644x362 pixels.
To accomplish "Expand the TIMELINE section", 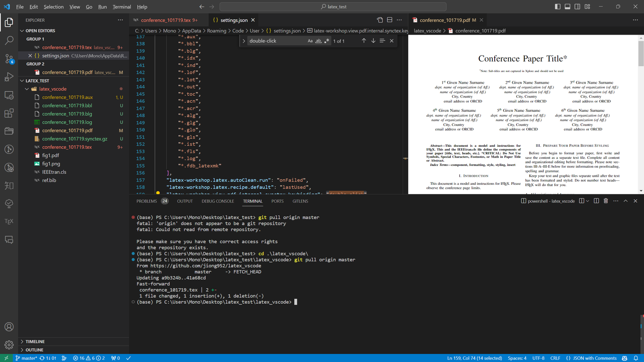I will (36, 341).
